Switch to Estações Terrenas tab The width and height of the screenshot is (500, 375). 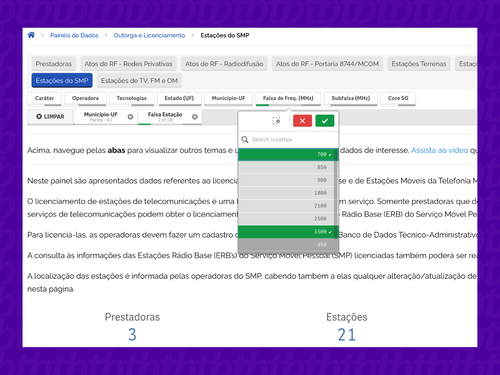(x=419, y=64)
